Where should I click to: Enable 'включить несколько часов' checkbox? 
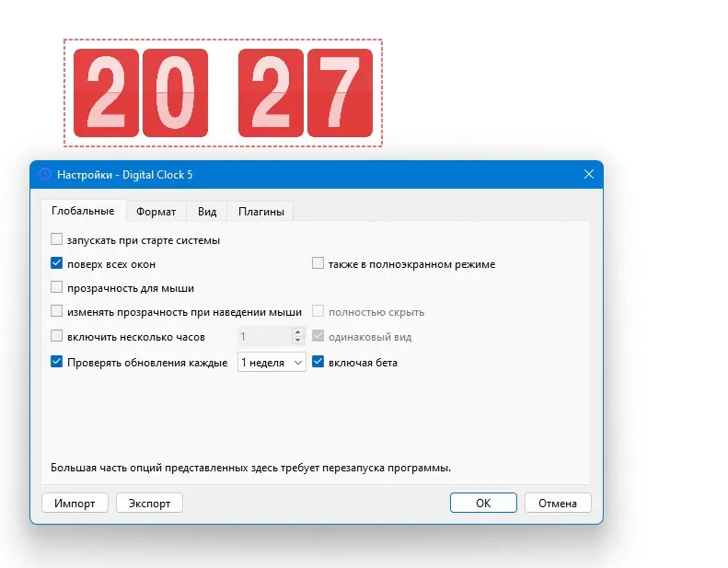click(x=56, y=336)
